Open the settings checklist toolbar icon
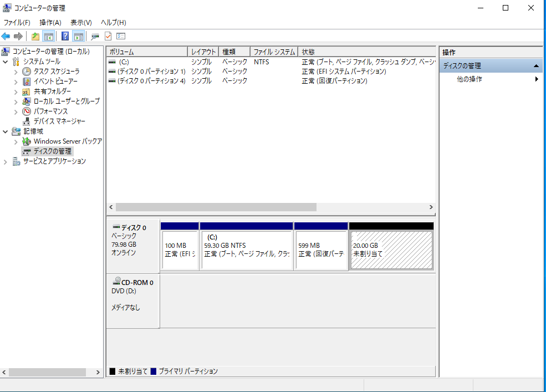Image resolution: width=546 pixels, height=392 pixels. click(121, 37)
